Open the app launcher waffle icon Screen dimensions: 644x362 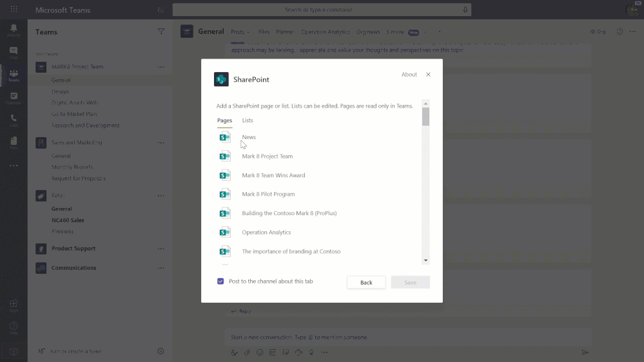tap(14, 9)
